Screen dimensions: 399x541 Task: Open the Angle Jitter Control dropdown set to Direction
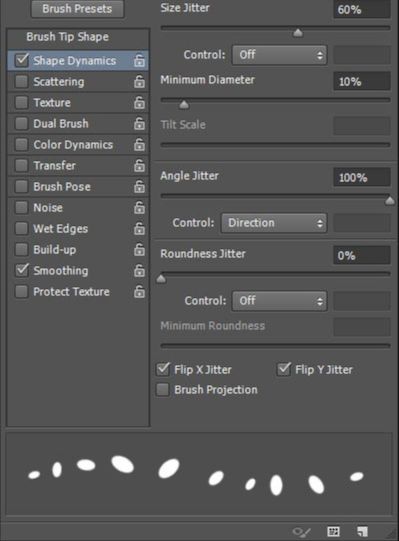(274, 223)
